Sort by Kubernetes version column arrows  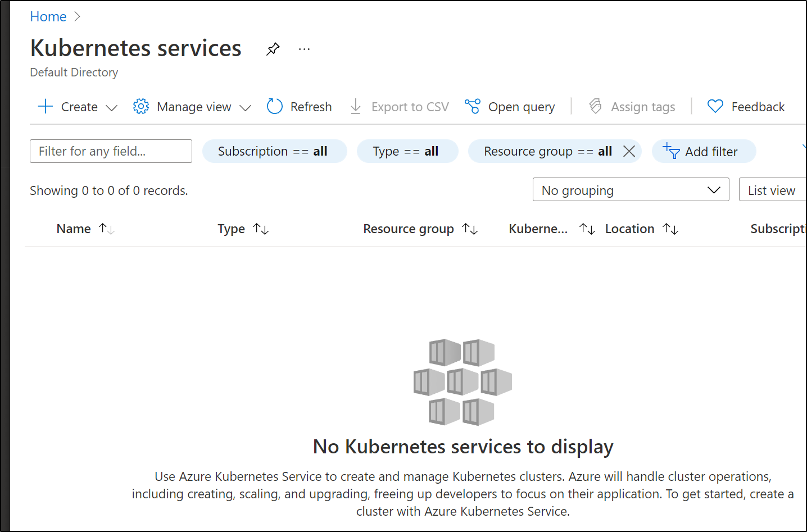[x=587, y=229]
